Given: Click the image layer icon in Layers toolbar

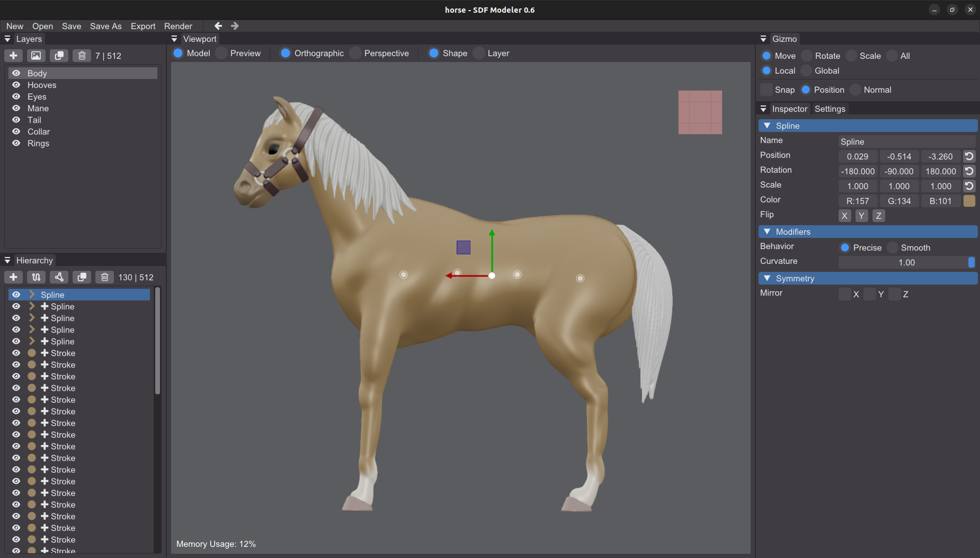Looking at the screenshot, I should click(x=36, y=56).
